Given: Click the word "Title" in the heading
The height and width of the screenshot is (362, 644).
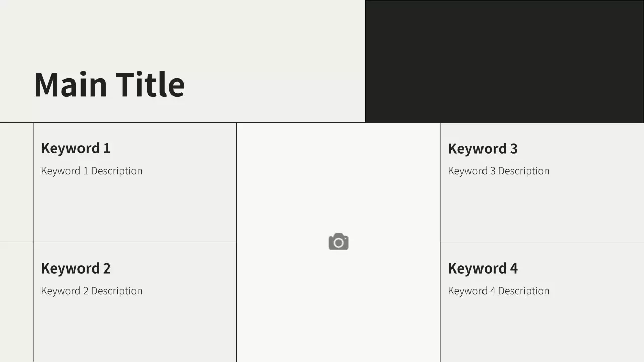Looking at the screenshot, I should coord(150,84).
